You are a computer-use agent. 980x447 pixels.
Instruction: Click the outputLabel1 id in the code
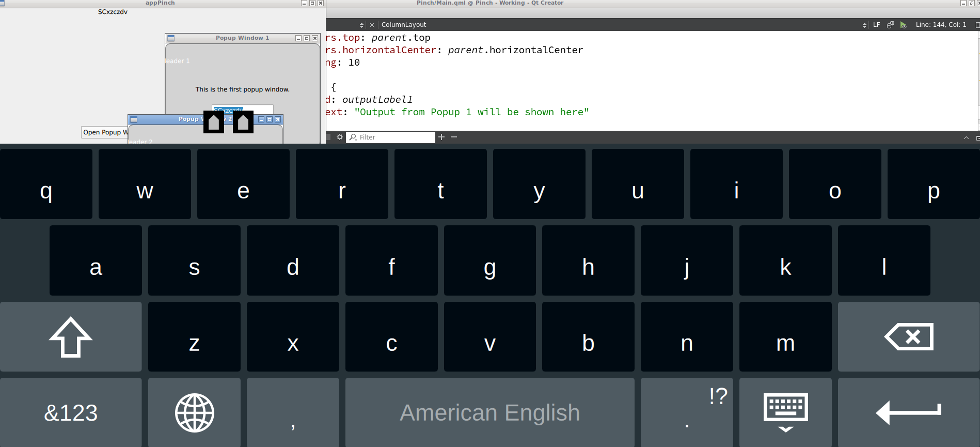click(377, 100)
